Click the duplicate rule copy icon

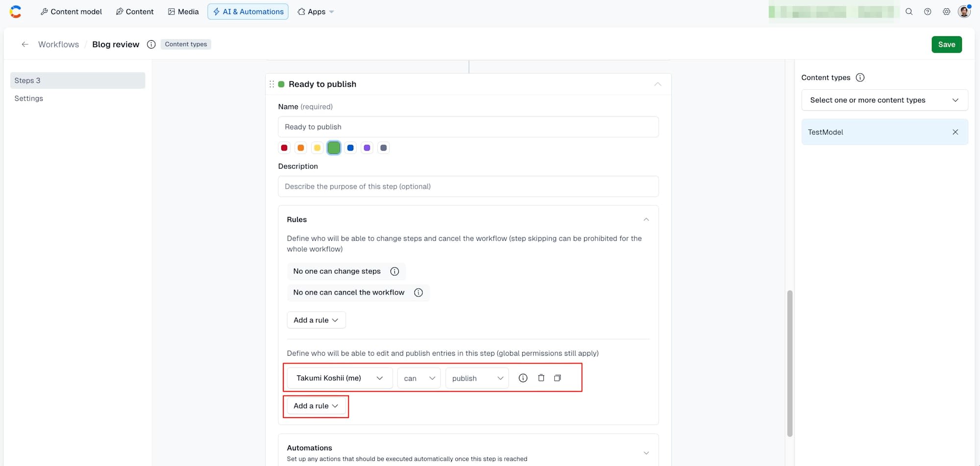click(557, 378)
